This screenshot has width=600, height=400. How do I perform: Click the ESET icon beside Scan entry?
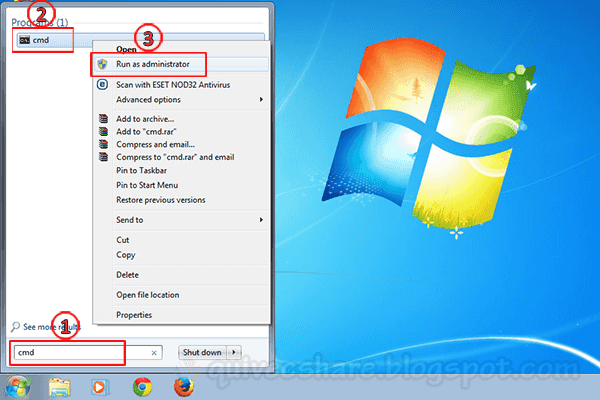pyautogui.click(x=102, y=84)
